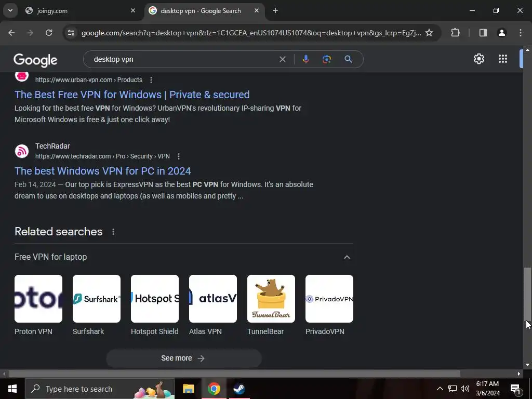Viewport: 532px width, 399px height.
Task: Open the Extensions puzzle icon
Action: click(x=455, y=33)
